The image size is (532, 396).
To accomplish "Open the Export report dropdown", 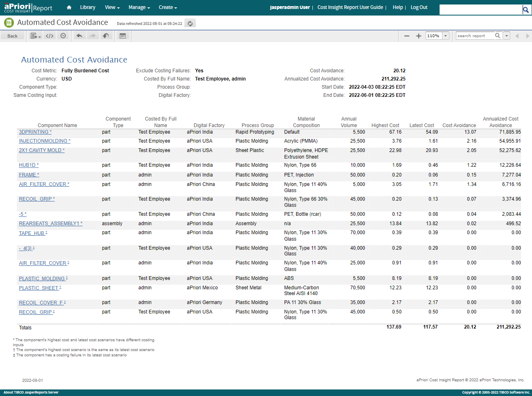I will [x=36, y=36].
